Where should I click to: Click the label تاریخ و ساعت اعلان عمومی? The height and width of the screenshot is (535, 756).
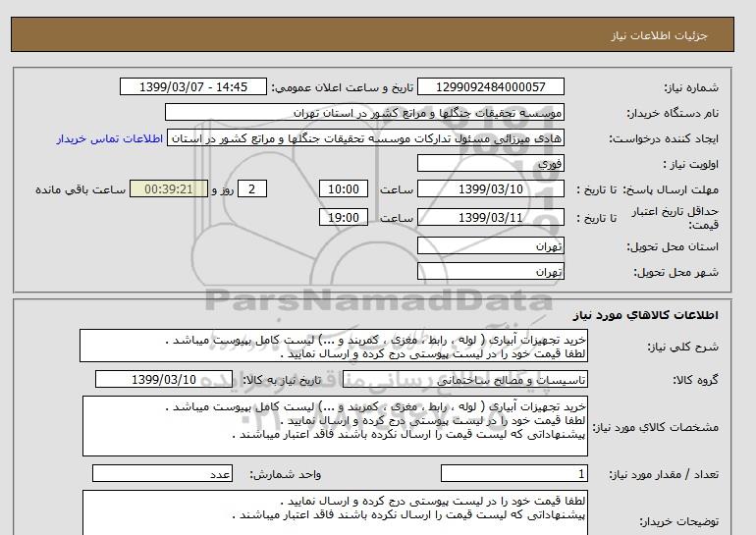pyautogui.click(x=343, y=87)
